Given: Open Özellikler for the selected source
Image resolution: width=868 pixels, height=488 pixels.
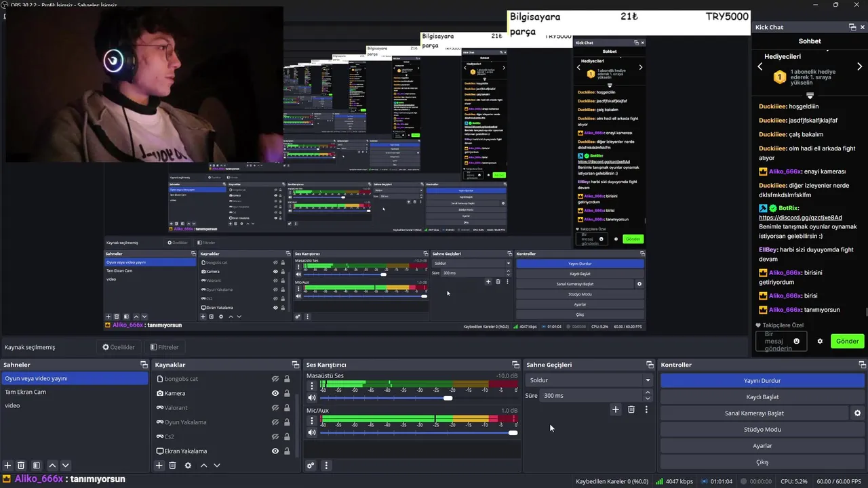Looking at the screenshot, I should coord(119,347).
